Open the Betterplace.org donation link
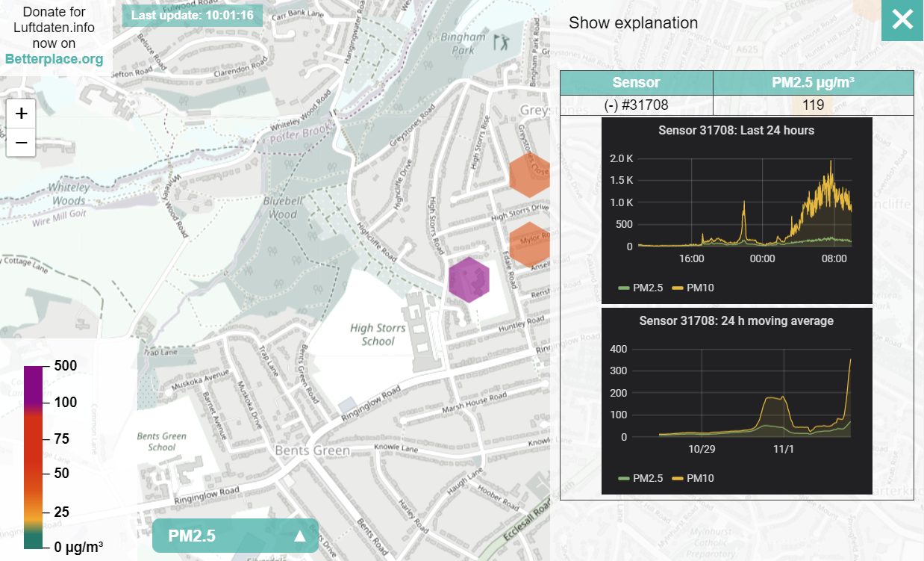The width and height of the screenshot is (924, 561). click(x=54, y=59)
